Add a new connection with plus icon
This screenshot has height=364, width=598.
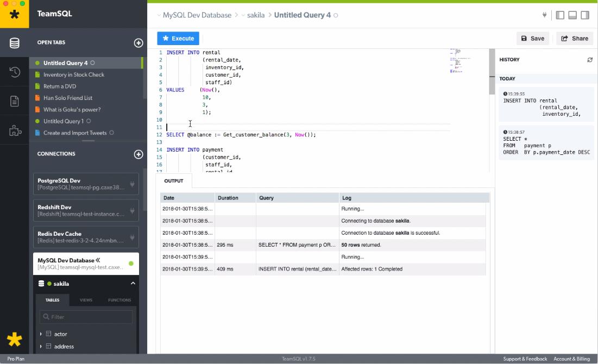(139, 154)
